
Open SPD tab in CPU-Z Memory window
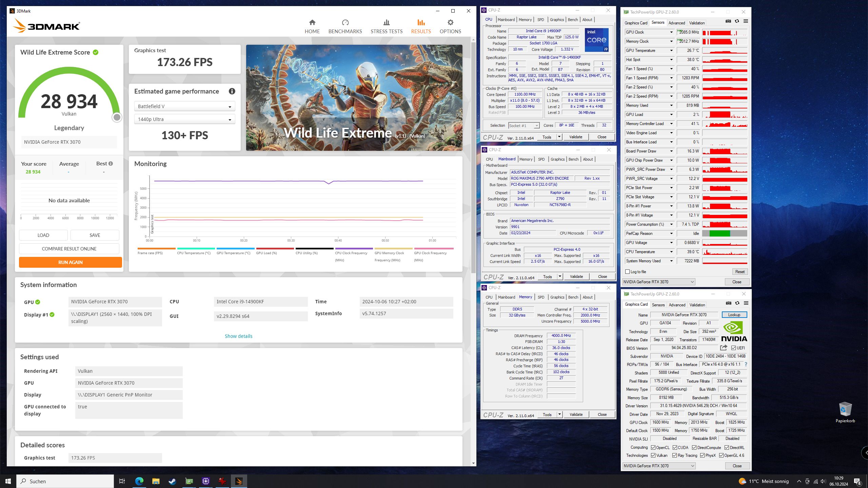tap(541, 297)
